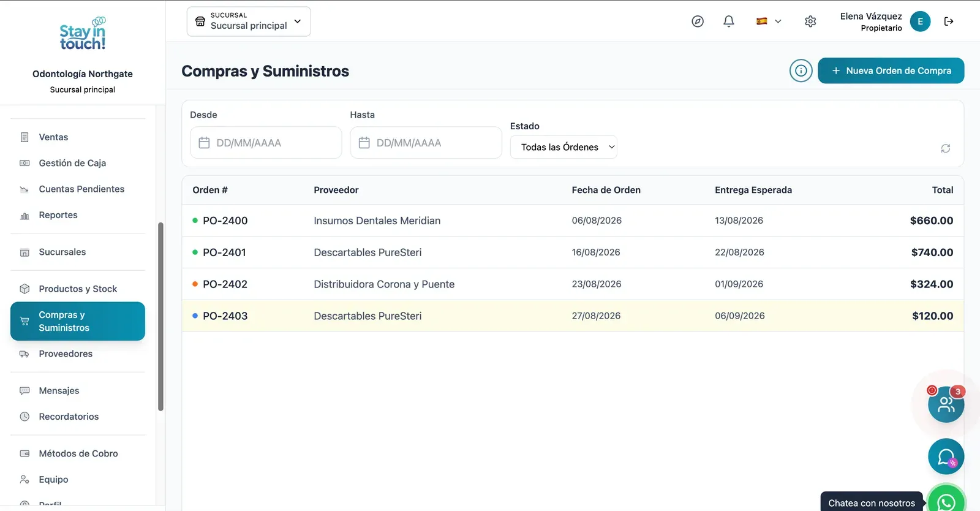The width and height of the screenshot is (980, 511).
Task: Open the team users floating button
Action: point(946,404)
